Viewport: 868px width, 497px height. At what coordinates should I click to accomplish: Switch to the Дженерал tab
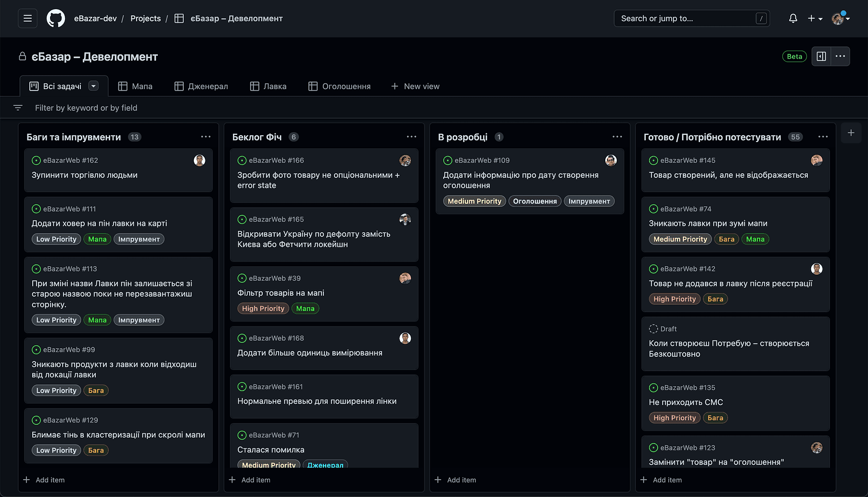[x=201, y=86]
